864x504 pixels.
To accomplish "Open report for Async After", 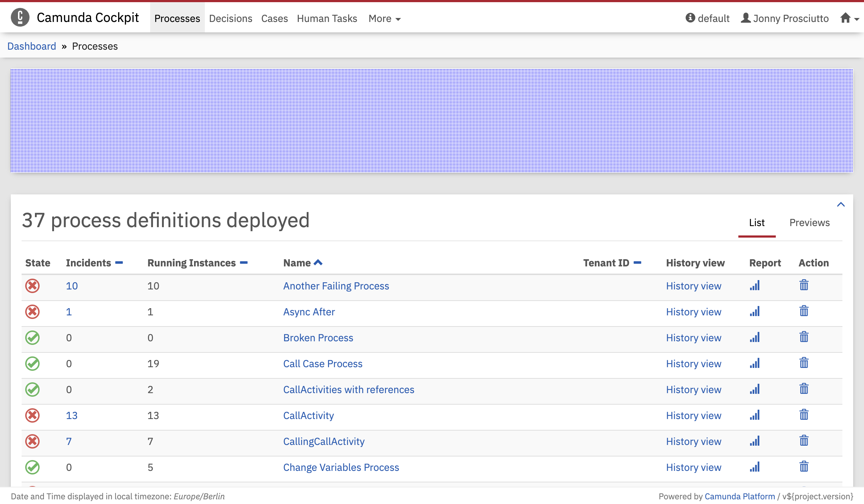I will pyautogui.click(x=755, y=311).
